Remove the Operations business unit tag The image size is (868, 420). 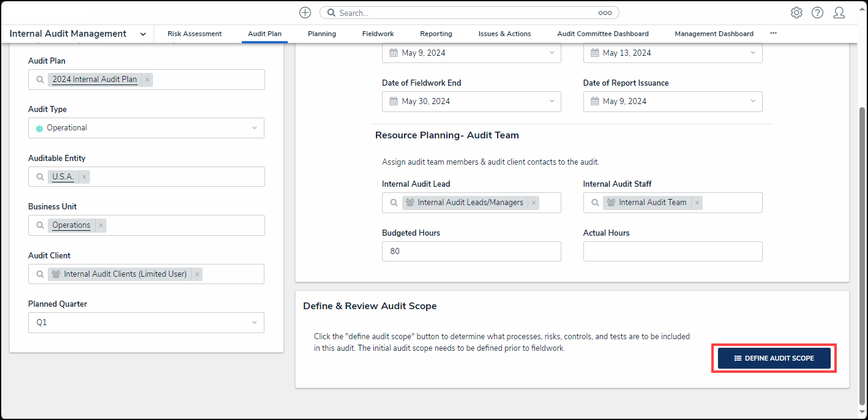101,225
